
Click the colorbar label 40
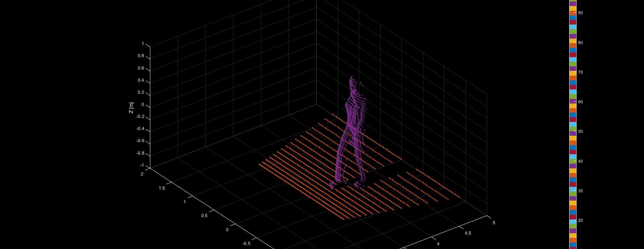pyautogui.click(x=581, y=161)
